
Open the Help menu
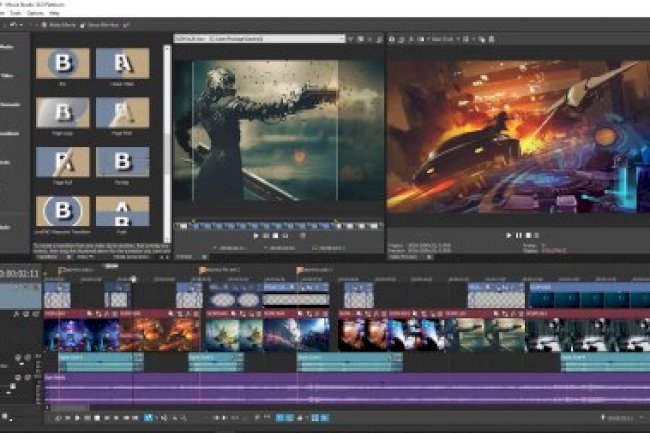coord(55,13)
